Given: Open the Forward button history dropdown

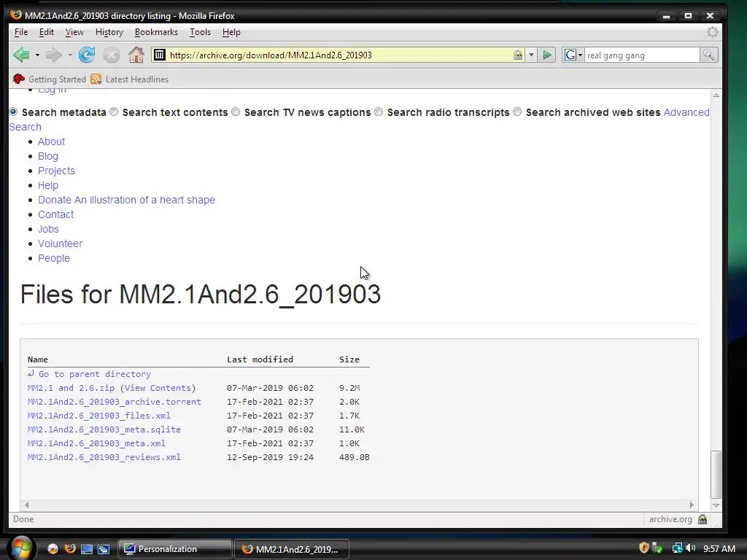Looking at the screenshot, I should click(x=70, y=55).
